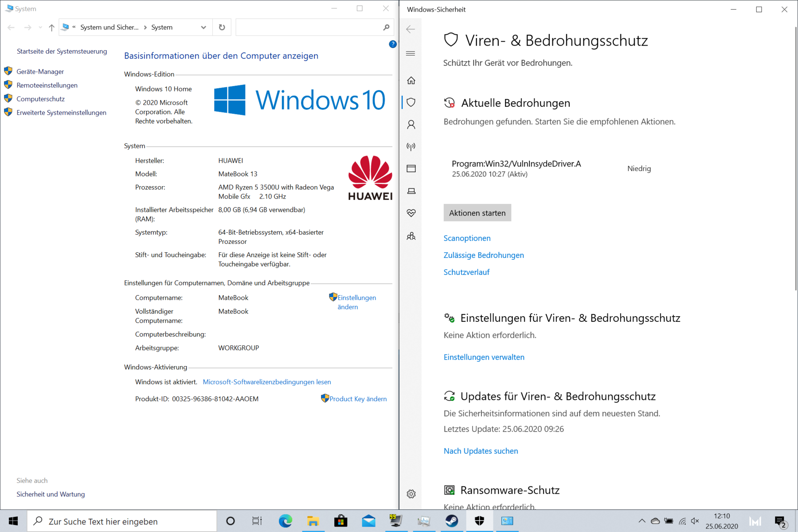This screenshot has height=532, width=798.
Task: Go back in the System window
Action: (x=11, y=27)
